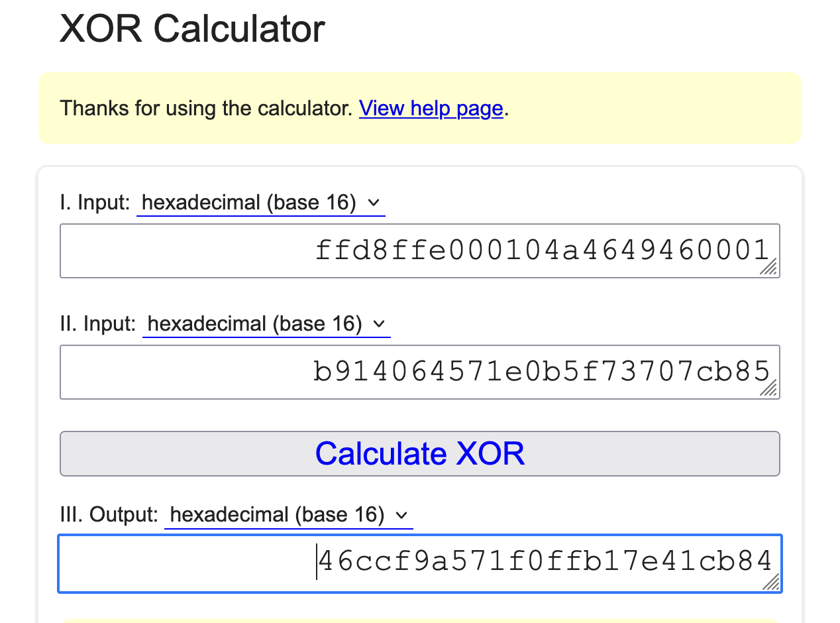Click the "I. Input:" label
This screenshot has width=840, height=623.
(x=95, y=203)
